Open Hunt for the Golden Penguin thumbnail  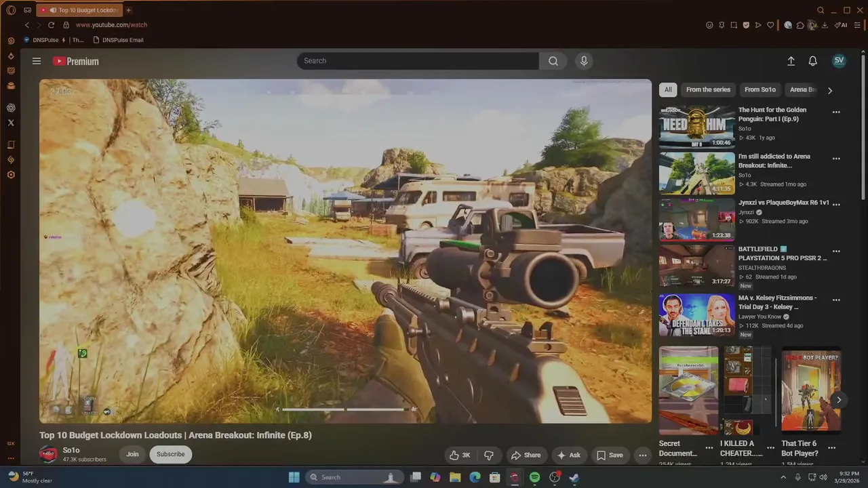[697, 127]
